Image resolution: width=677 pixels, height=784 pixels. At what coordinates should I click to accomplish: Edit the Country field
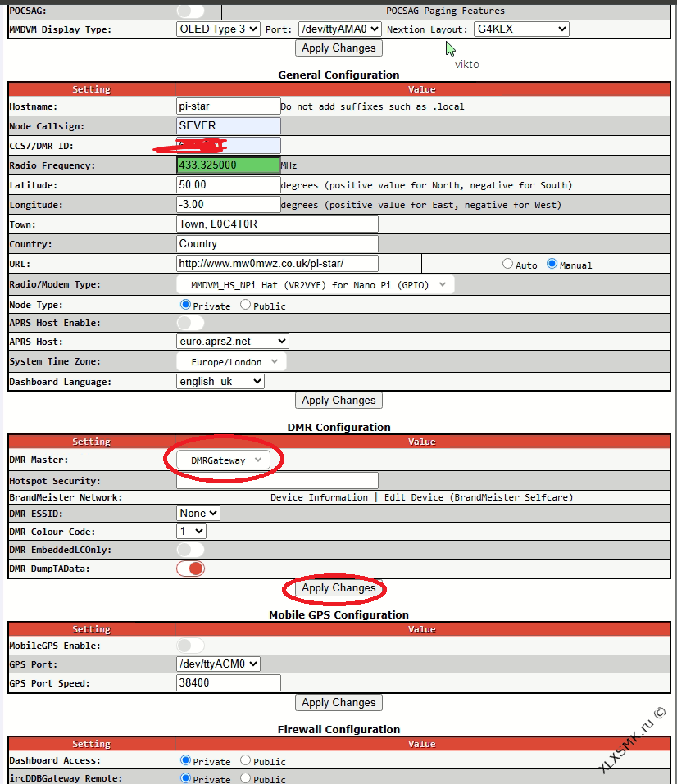(277, 243)
